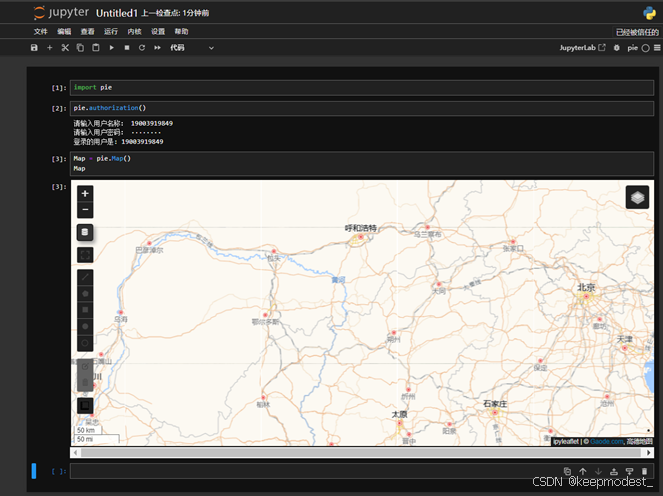Click the Python logo icon

(x=649, y=13)
